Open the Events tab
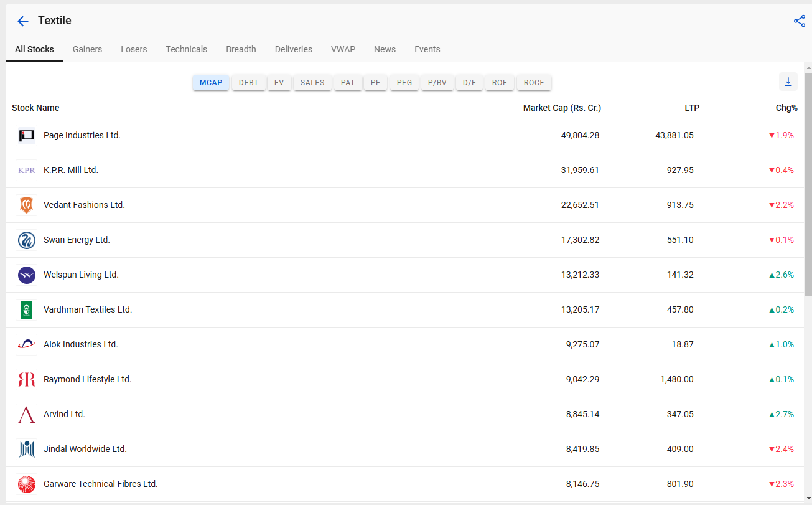This screenshot has height=505, width=812. (x=427, y=49)
